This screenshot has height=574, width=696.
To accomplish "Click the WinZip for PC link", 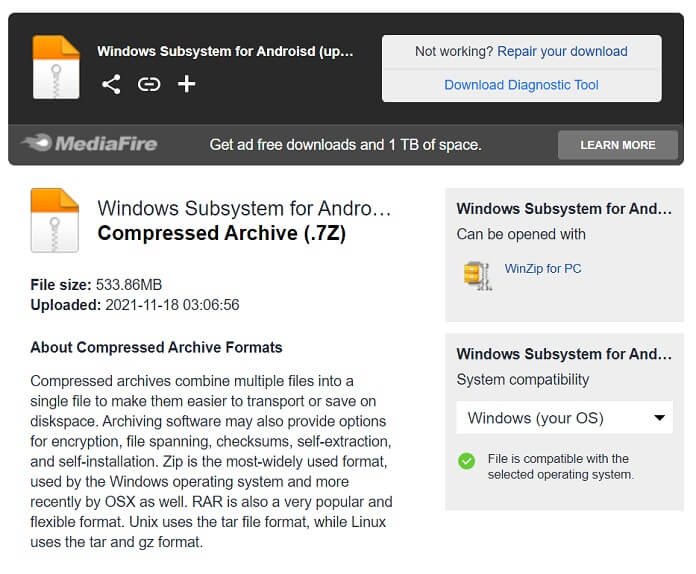I will pyautogui.click(x=542, y=268).
